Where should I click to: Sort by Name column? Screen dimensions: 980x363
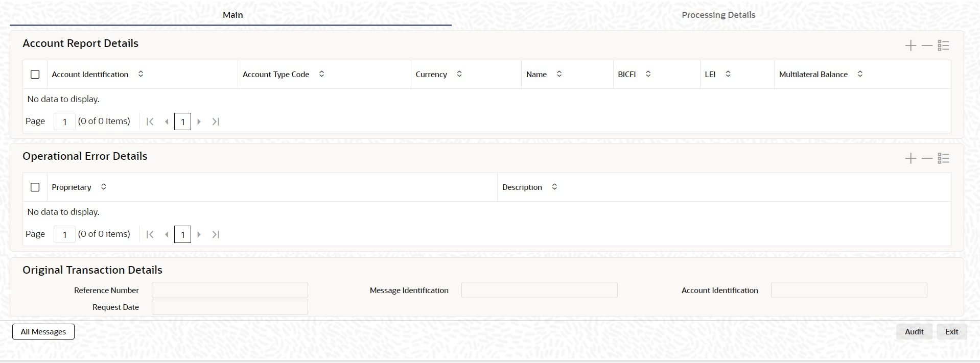(559, 74)
